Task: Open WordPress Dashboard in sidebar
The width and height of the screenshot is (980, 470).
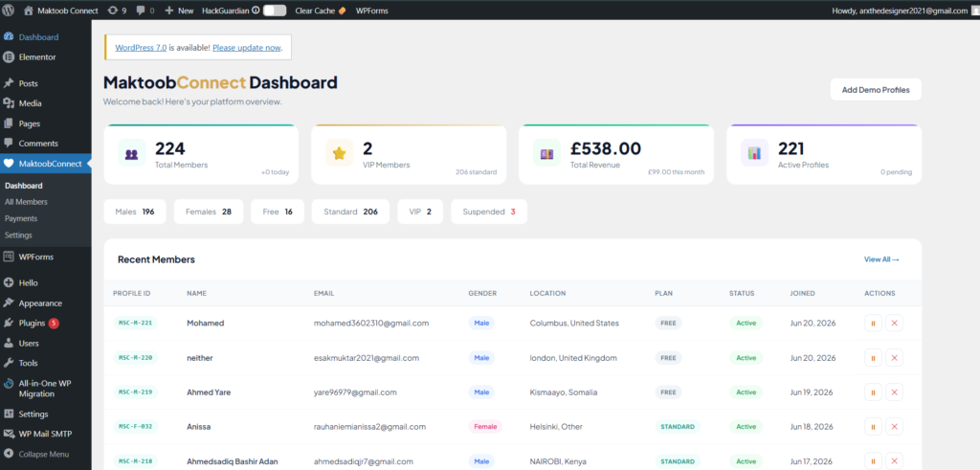Action: point(46,37)
